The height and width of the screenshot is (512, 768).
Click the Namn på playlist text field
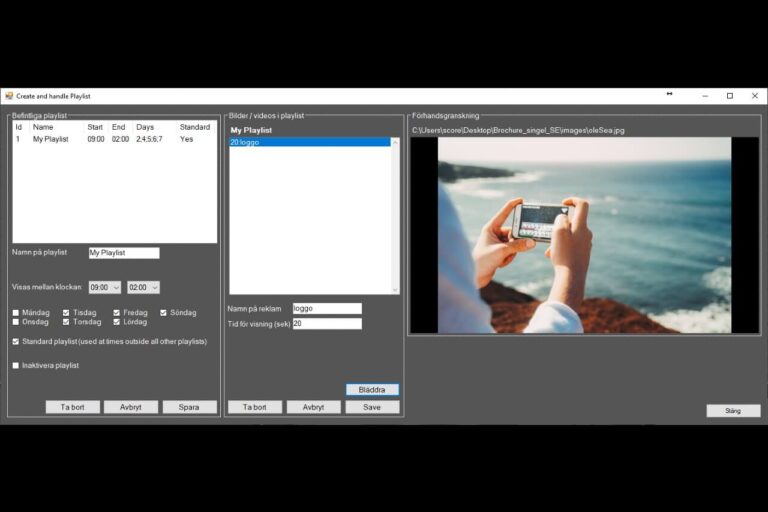(124, 253)
